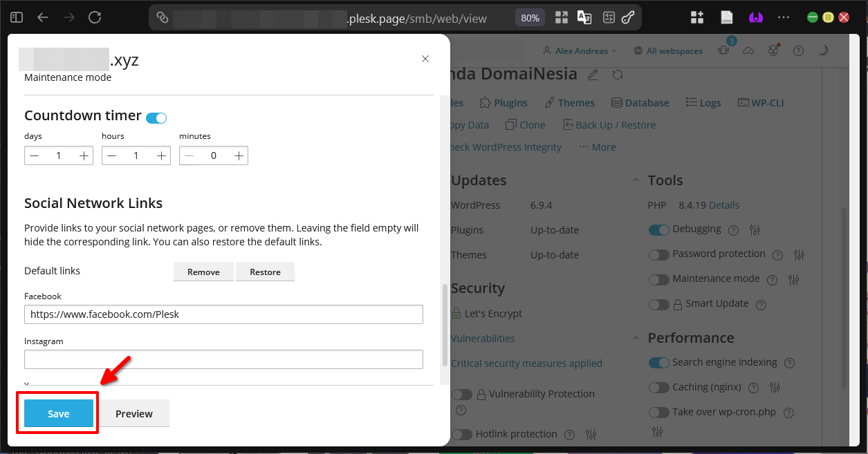Screen dimensions: 868x454
Task: Refresh site data icon next to DomaiNesia
Action: point(618,74)
